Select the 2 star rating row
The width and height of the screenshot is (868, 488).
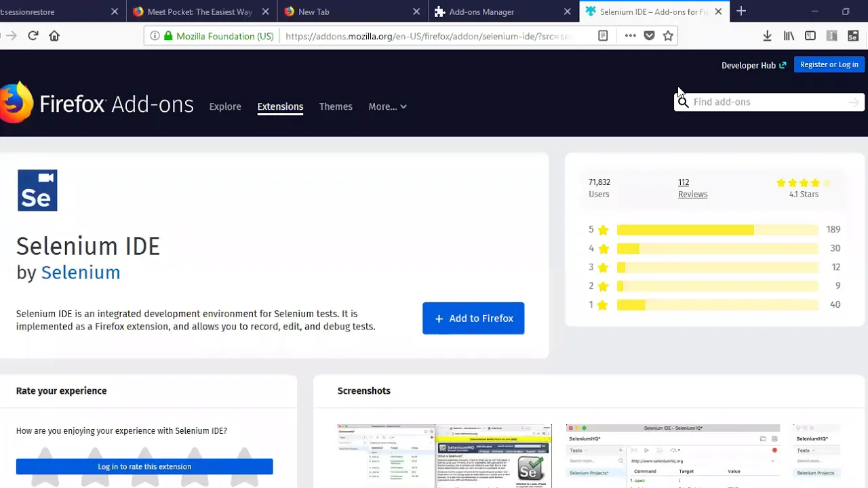coord(715,286)
